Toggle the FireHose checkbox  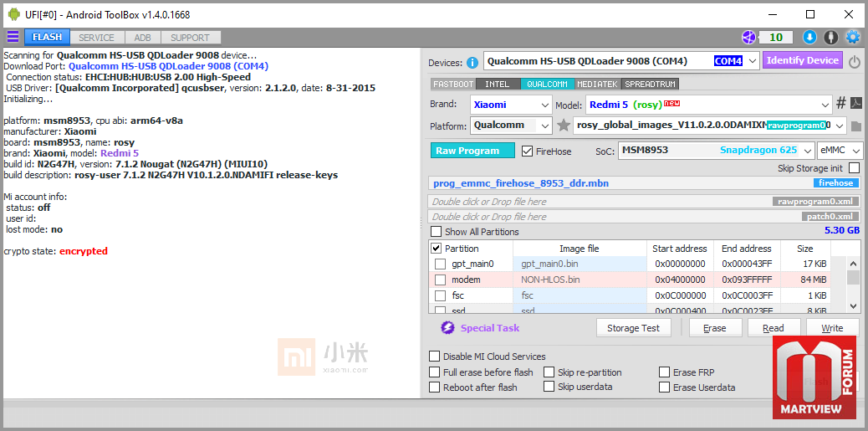point(528,151)
